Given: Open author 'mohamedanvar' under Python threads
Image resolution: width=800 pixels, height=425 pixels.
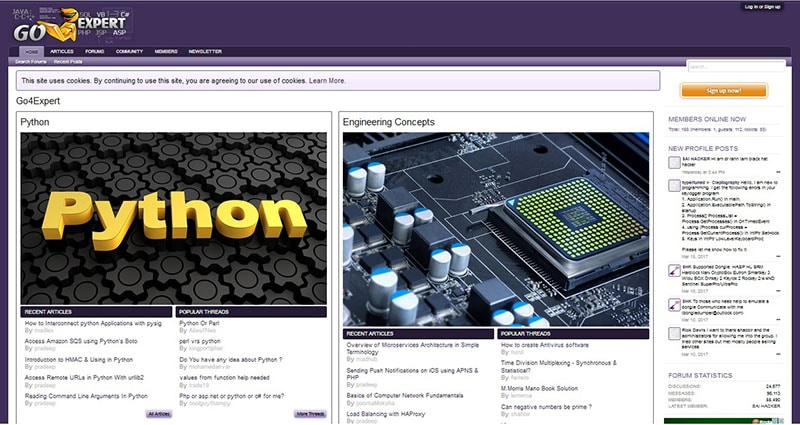Looking at the screenshot, I should point(210,367).
